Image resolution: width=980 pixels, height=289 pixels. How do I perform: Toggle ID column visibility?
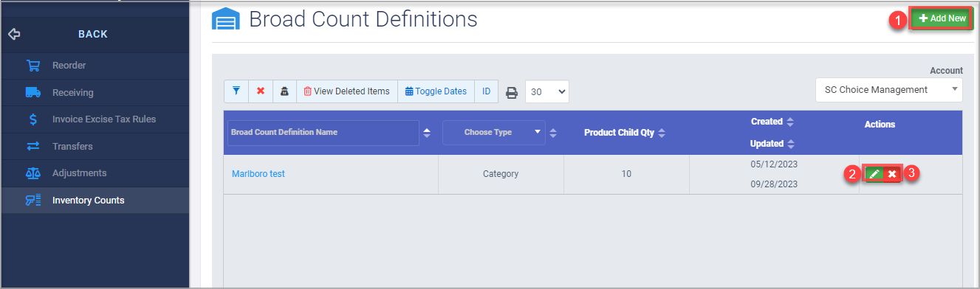(x=486, y=91)
